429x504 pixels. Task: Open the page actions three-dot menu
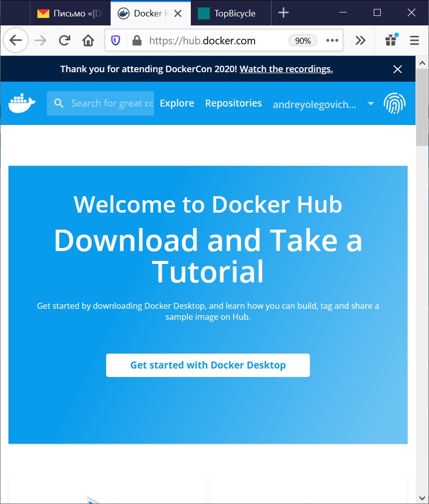pos(332,40)
